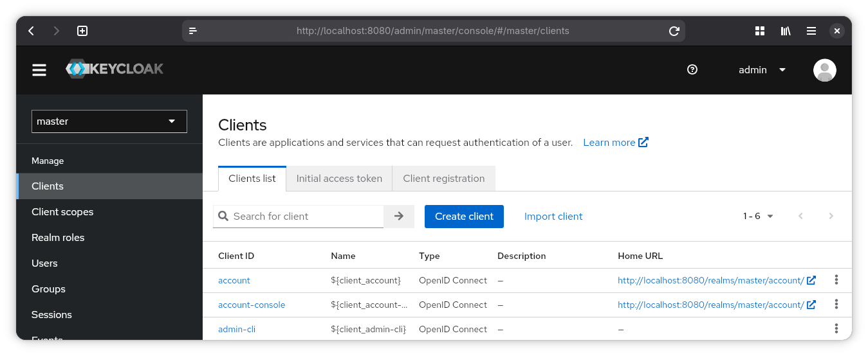Go back with the browser back arrow
This screenshot has height=356, width=868.
click(31, 31)
